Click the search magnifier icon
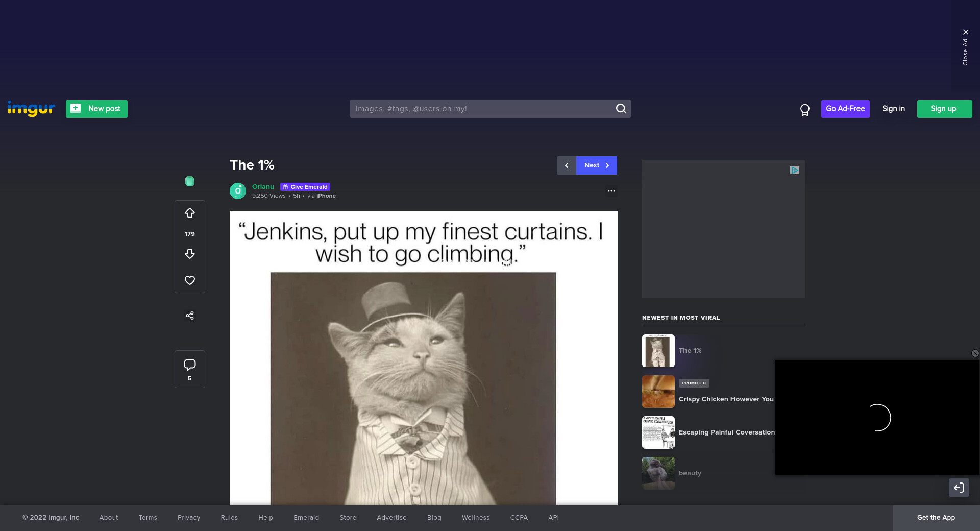Viewport: 980px width, 531px height. [621, 109]
